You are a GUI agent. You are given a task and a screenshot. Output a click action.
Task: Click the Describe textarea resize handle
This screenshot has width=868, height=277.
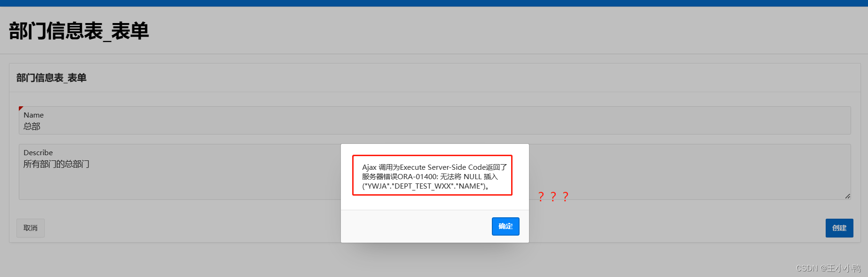(847, 196)
